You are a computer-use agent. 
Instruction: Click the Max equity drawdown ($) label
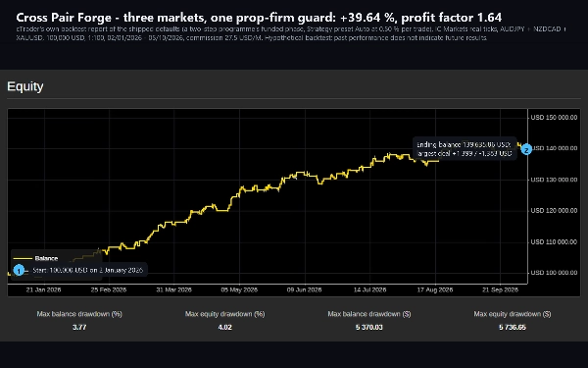[513, 314]
